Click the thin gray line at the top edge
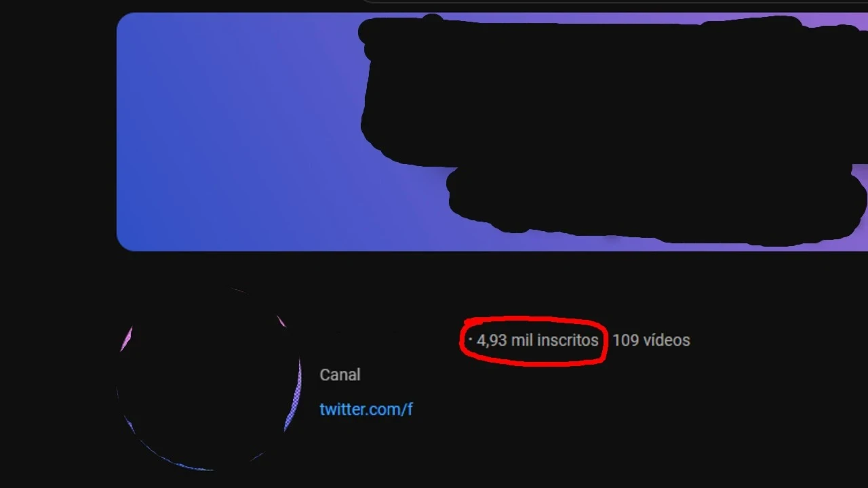868x488 pixels. 610,2
